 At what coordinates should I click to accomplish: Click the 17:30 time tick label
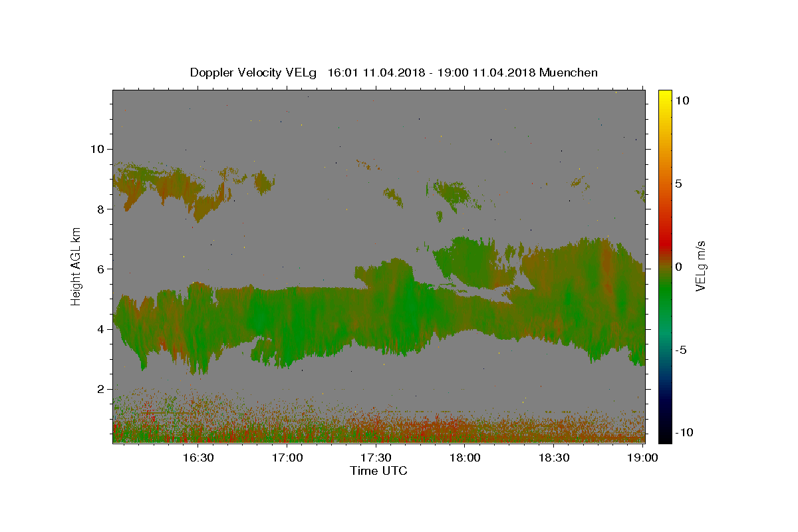click(376, 458)
